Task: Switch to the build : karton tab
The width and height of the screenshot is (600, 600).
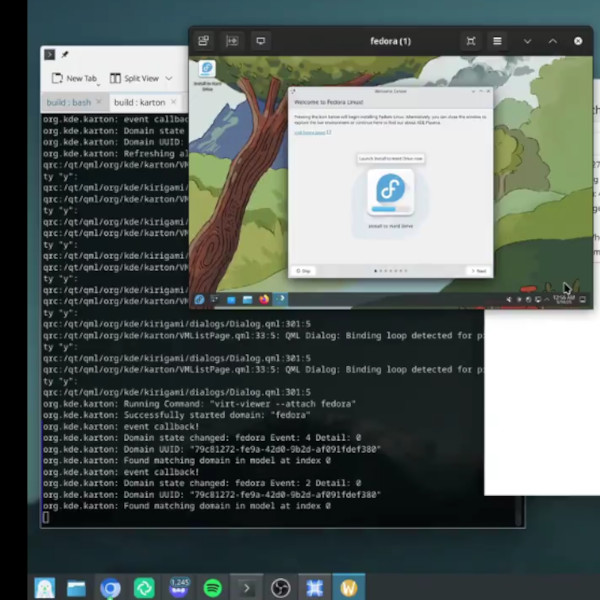Action: (139, 103)
